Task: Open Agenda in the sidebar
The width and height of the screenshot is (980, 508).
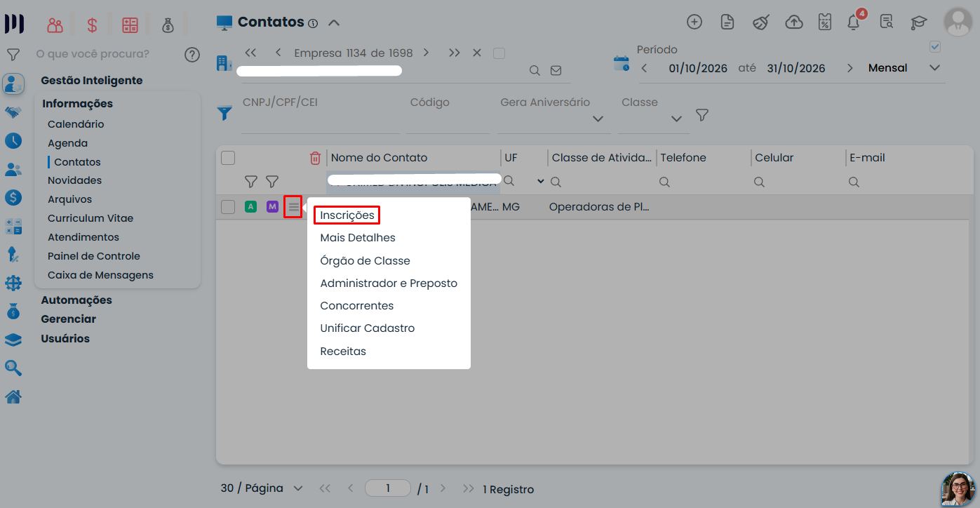Action: [67, 143]
